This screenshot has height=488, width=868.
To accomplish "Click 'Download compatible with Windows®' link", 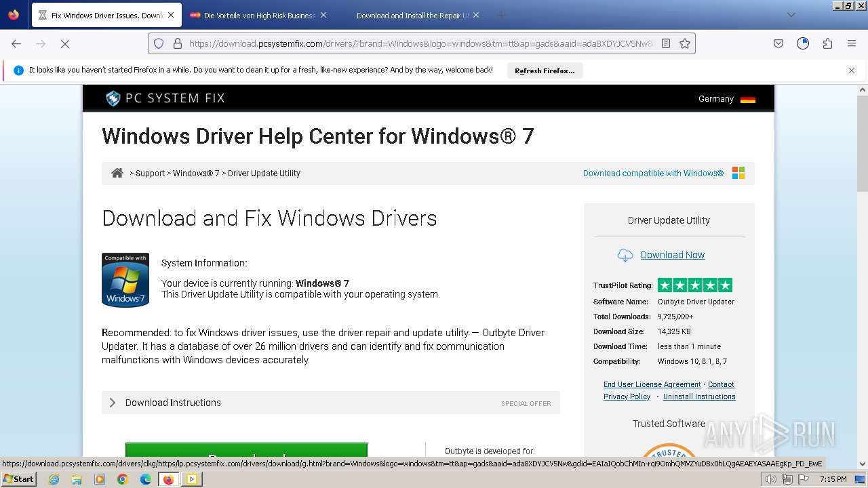I will click(x=653, y=174).
